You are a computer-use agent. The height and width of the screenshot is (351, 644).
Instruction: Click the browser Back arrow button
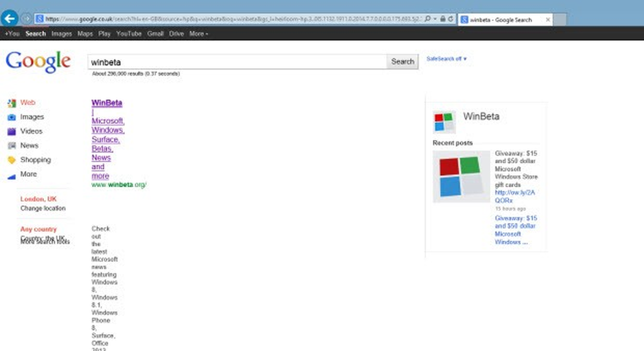coord(9,18)
